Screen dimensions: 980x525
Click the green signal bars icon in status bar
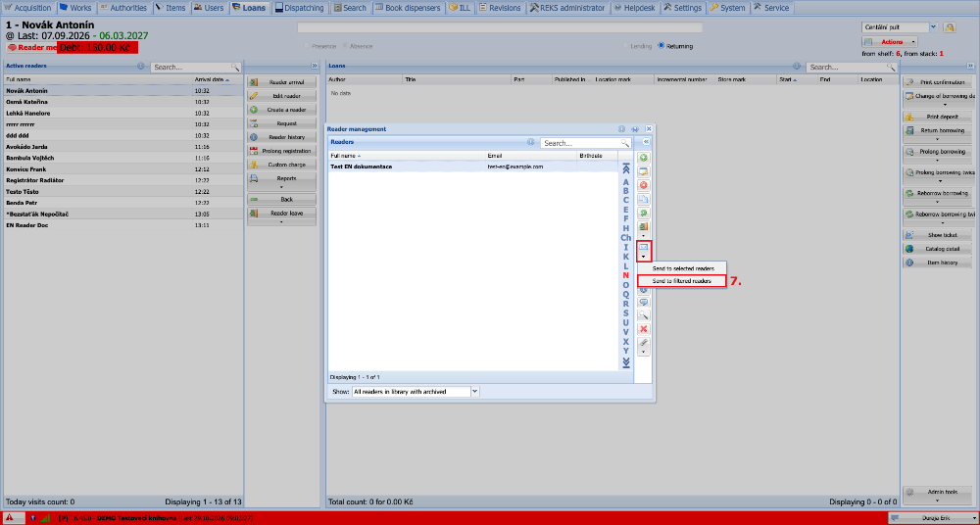coord(45,518)
